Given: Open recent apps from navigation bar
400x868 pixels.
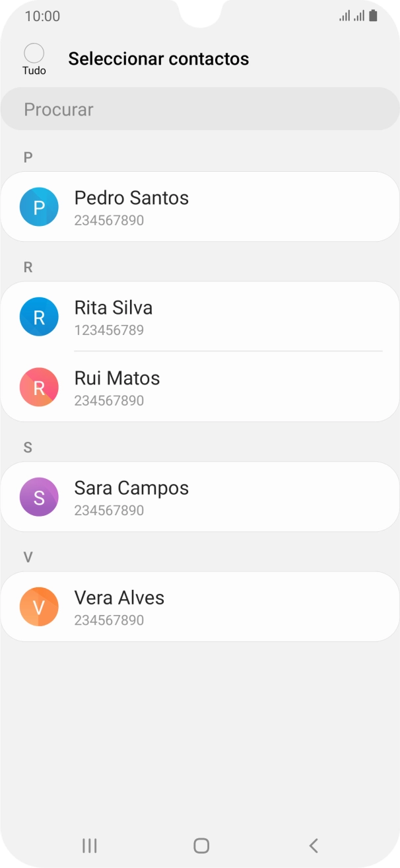Looking at the screenshot, I should point(88,845).
